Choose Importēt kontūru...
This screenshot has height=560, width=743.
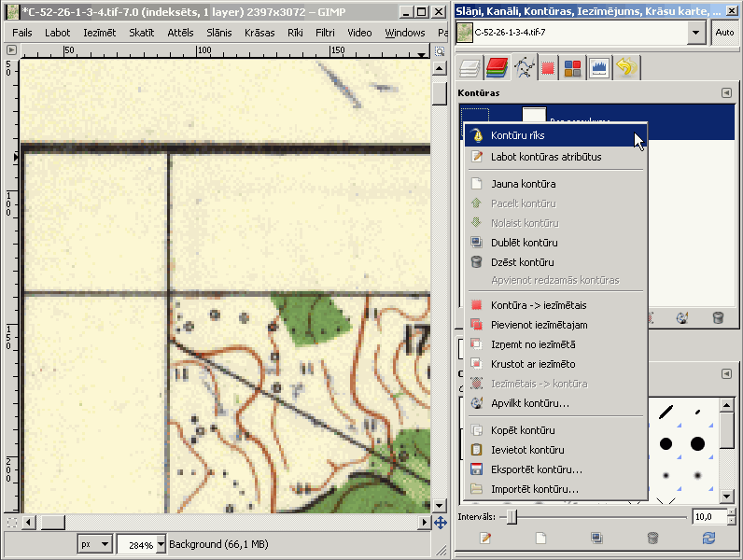click(555, 489)
